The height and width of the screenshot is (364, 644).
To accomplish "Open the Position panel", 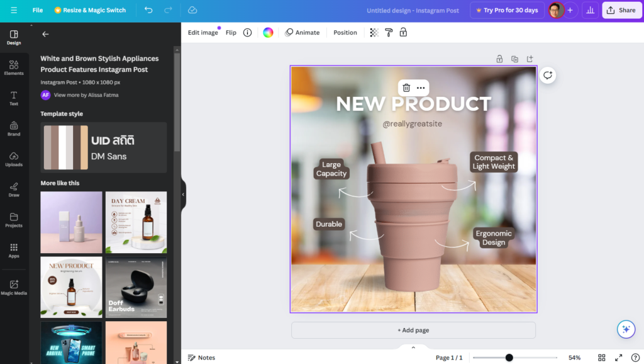I will [345, 33].
